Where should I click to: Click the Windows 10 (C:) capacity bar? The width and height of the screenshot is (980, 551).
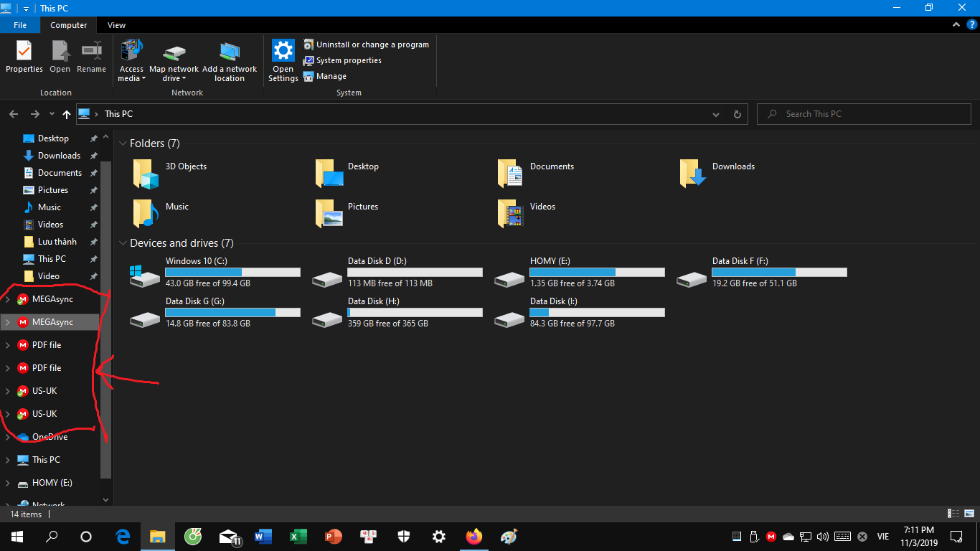pyautogui.click(x=232, y=272)
